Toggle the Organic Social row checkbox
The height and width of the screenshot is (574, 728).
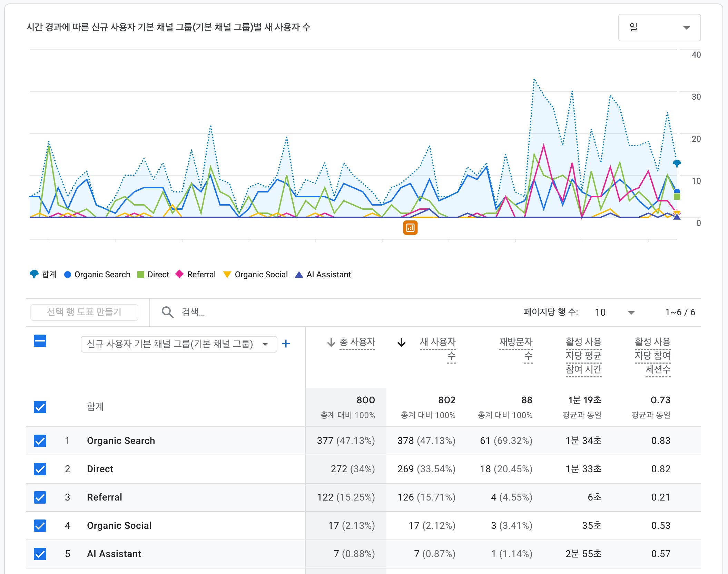(40, 526)
